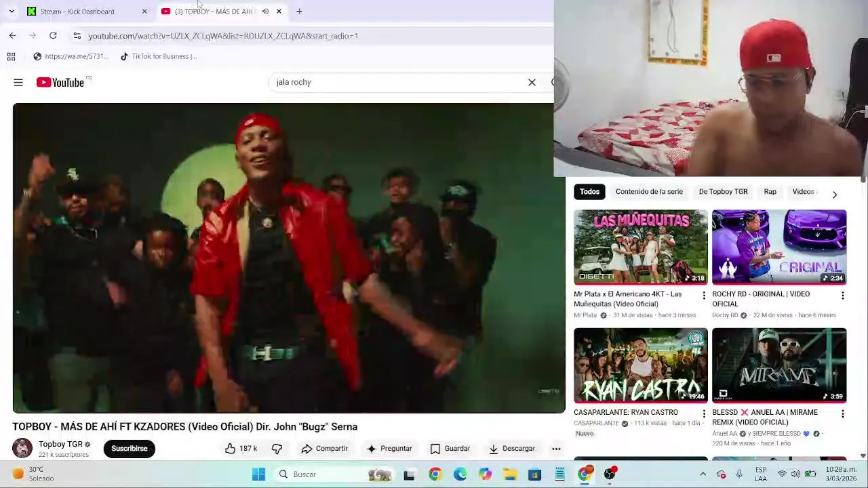This screenshot has height=488, width=868.
Task: Click the Preguntar button
Action: (389, 449)
